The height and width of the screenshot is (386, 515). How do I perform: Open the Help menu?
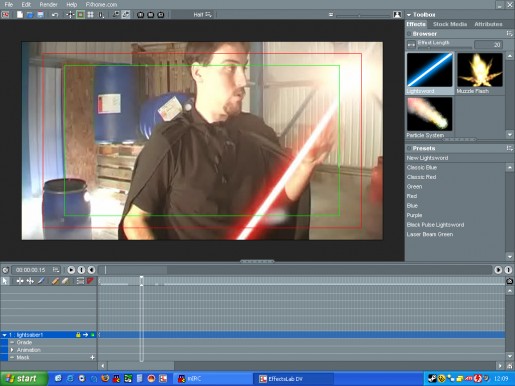[71, 5]
